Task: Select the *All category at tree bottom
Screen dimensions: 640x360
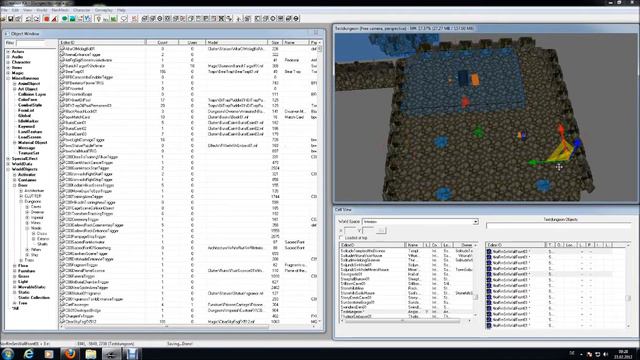Action: tap(16, 309)
